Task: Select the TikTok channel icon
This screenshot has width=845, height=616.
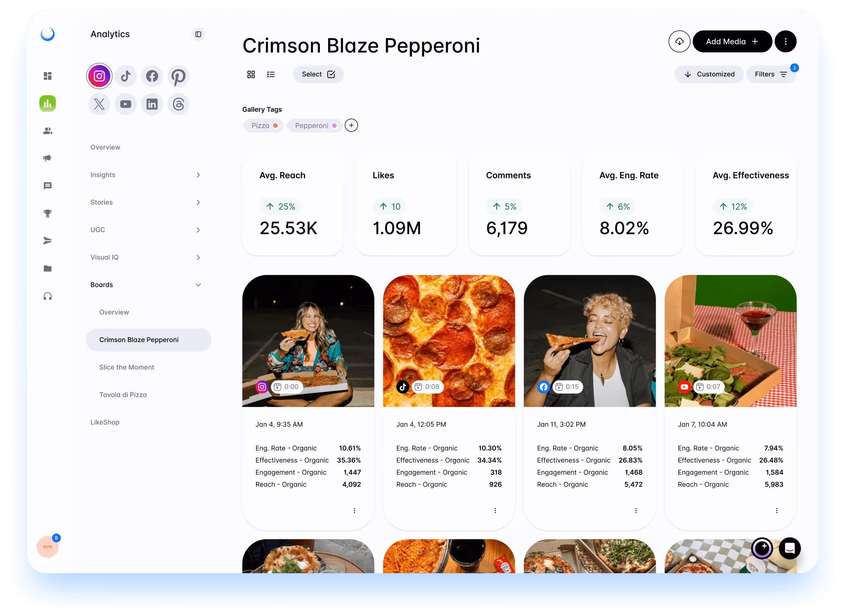Action: [x=126, y=76]
